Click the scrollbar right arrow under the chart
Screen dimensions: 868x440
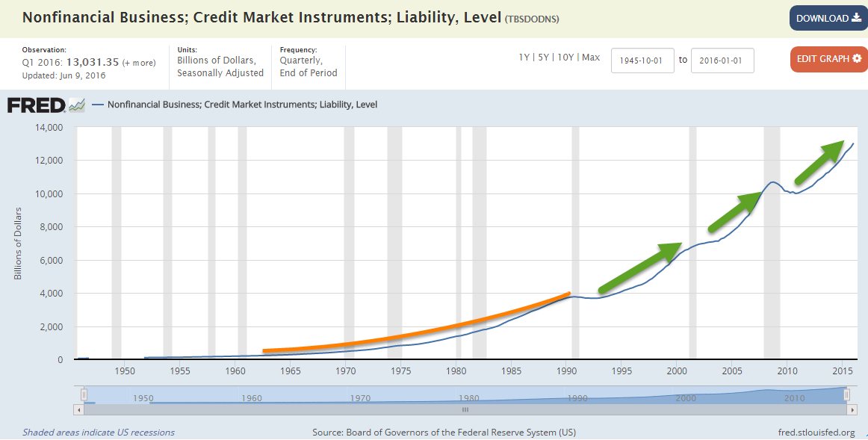850,409
